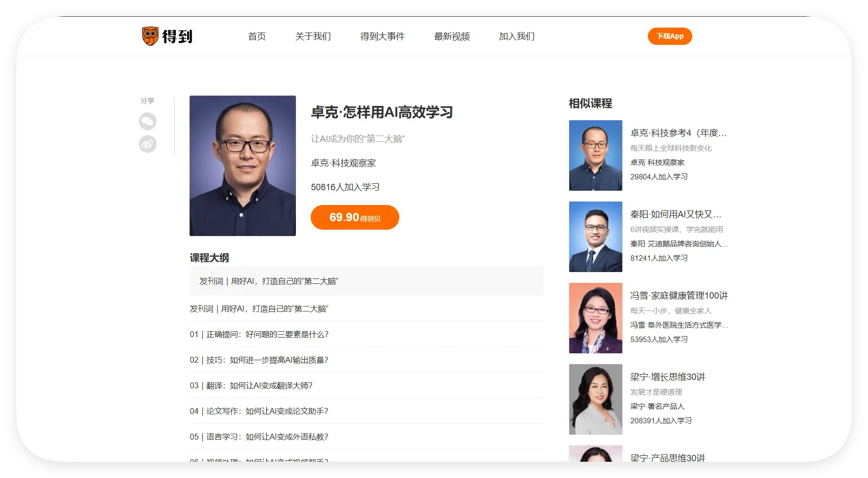This screenshot has width=868, height=478.
Task: Click 81241人加入学习 text
Action: (x=659, y=258)
